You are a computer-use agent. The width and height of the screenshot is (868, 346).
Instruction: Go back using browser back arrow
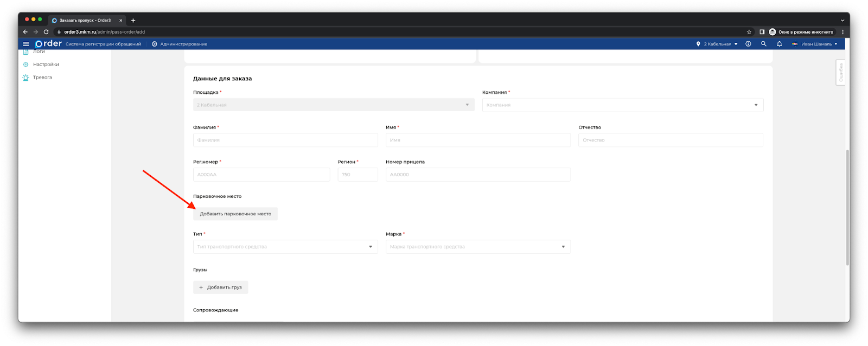[x=25, y=32]
